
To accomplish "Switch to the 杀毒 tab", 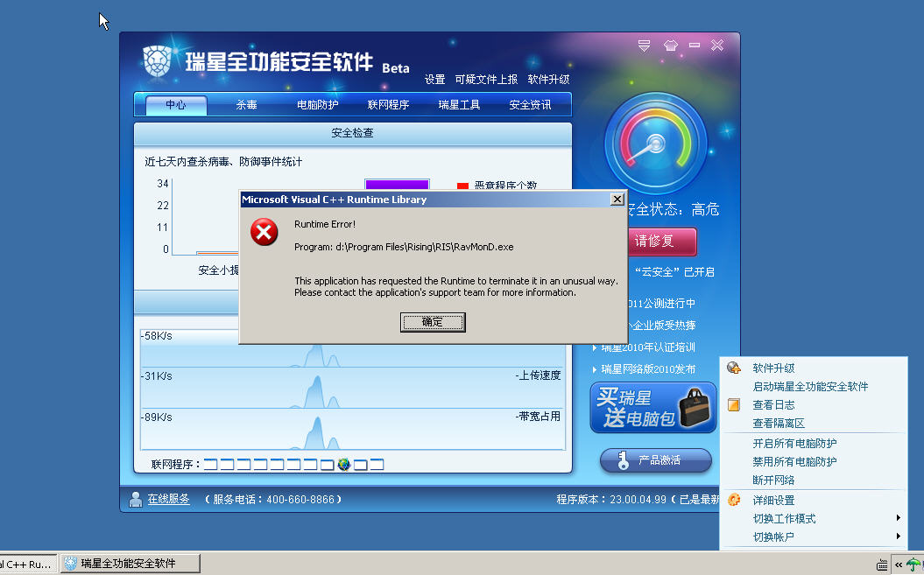I will pos(246,105).
